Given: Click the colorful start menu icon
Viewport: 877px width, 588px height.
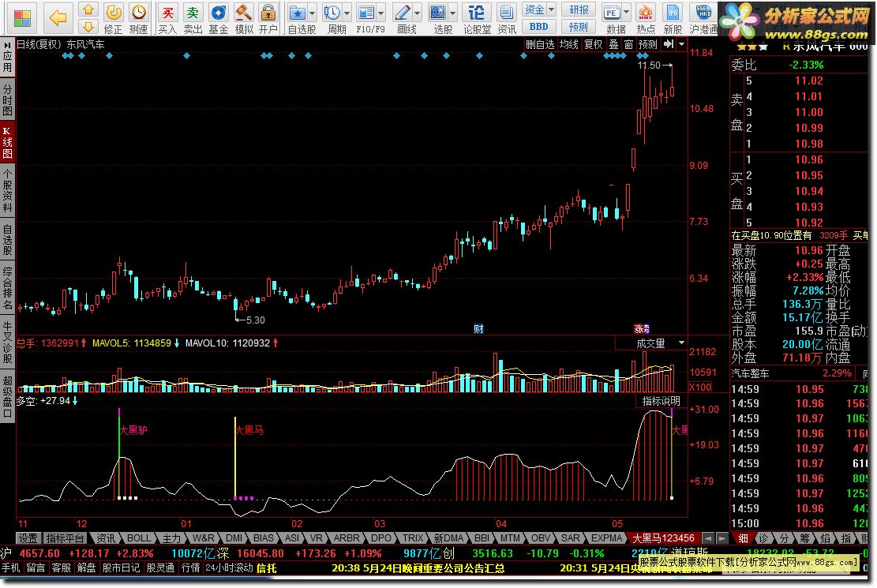Looking at the screenshot, I should point(22,18).
